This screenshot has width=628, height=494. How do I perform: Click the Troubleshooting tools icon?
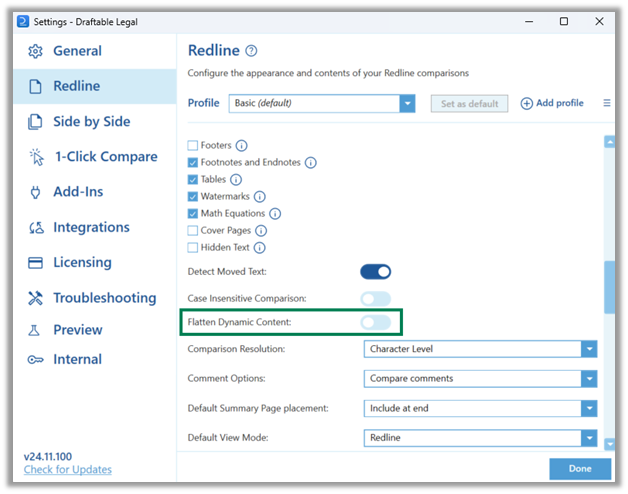point(35,298)
